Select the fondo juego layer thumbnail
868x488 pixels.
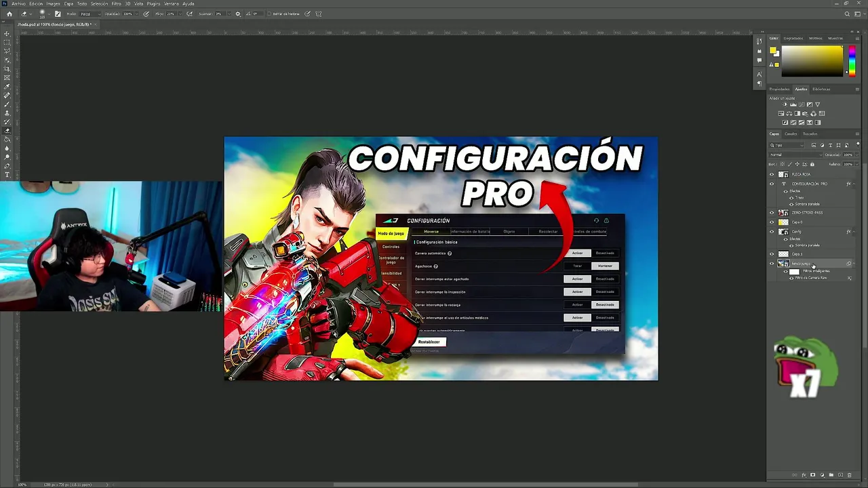[783, 264]
